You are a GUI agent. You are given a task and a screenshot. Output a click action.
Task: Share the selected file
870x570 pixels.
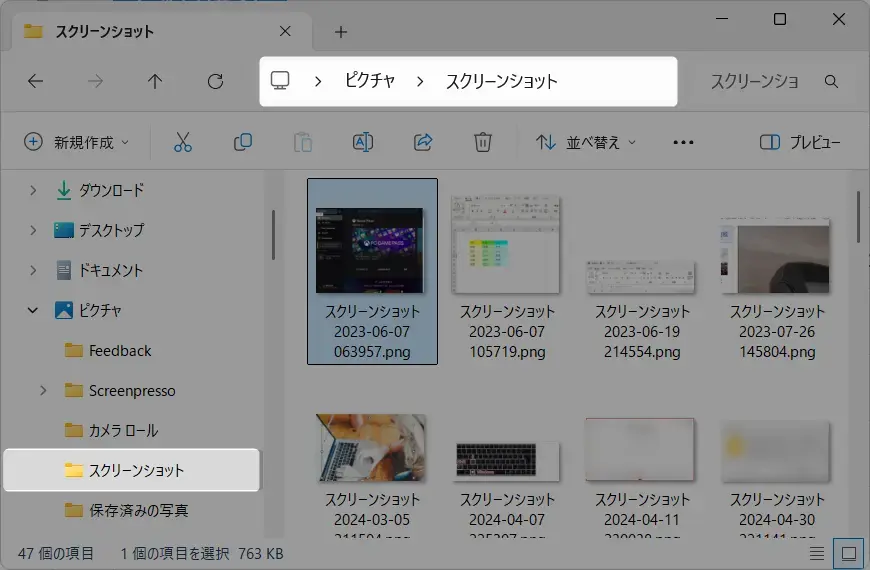pos(423,142)
